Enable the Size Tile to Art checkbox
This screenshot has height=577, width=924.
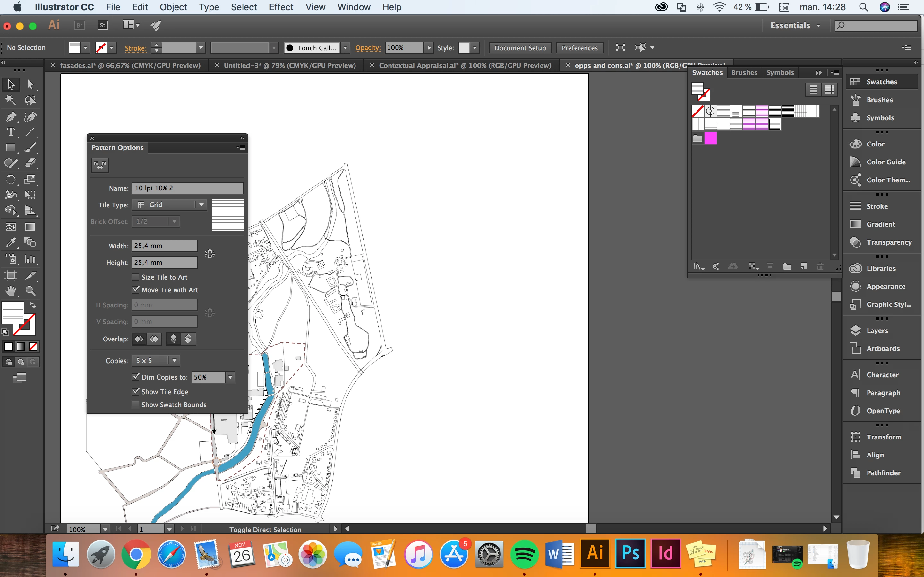click(x=135, y=277)
